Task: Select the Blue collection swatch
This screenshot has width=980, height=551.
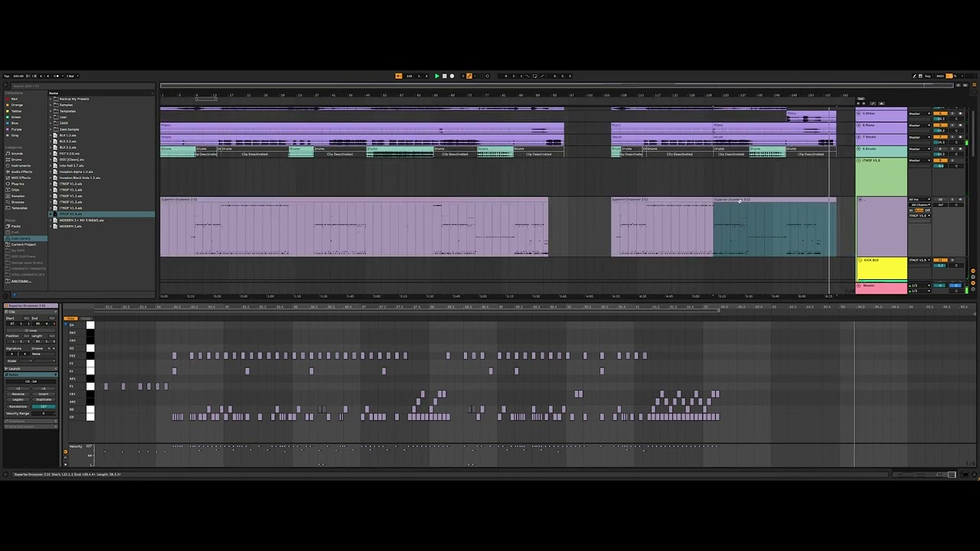Action: click(x=8, y=123)
